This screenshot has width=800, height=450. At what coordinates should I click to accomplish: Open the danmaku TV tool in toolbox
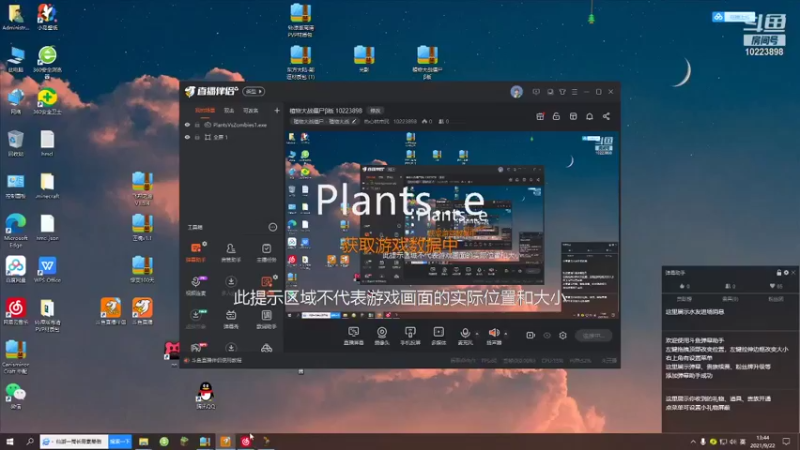(x=231, y=319)
